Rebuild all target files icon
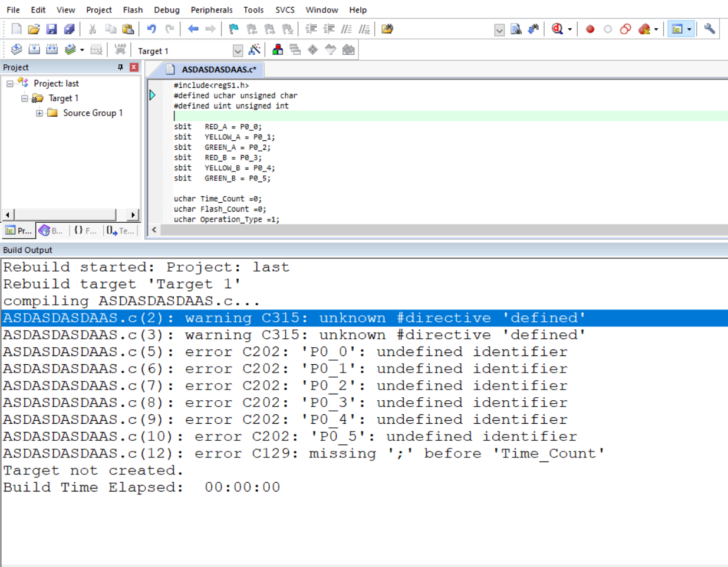This screenshot has height=567, width=728. tap(52, 50)
